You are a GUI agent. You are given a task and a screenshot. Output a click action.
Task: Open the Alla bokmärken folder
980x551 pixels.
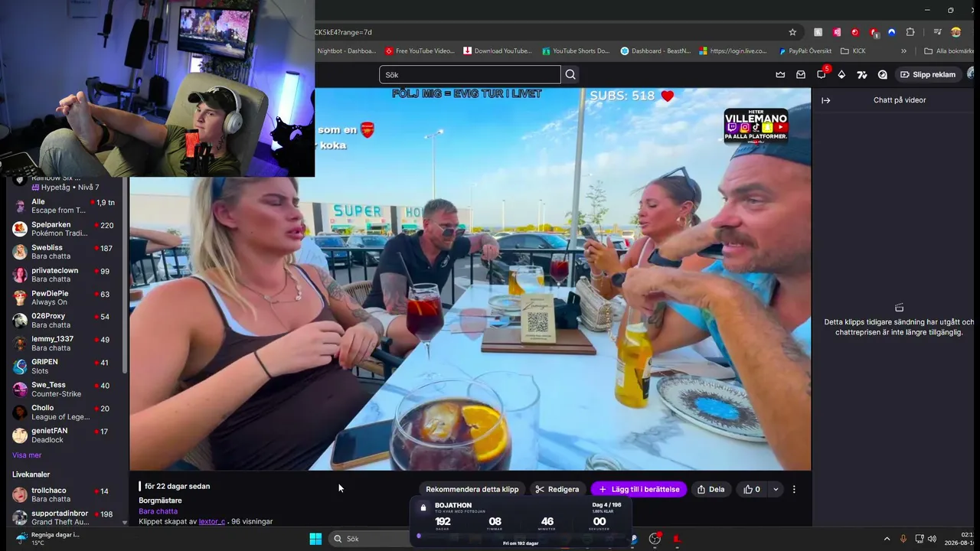pos(949,51)
